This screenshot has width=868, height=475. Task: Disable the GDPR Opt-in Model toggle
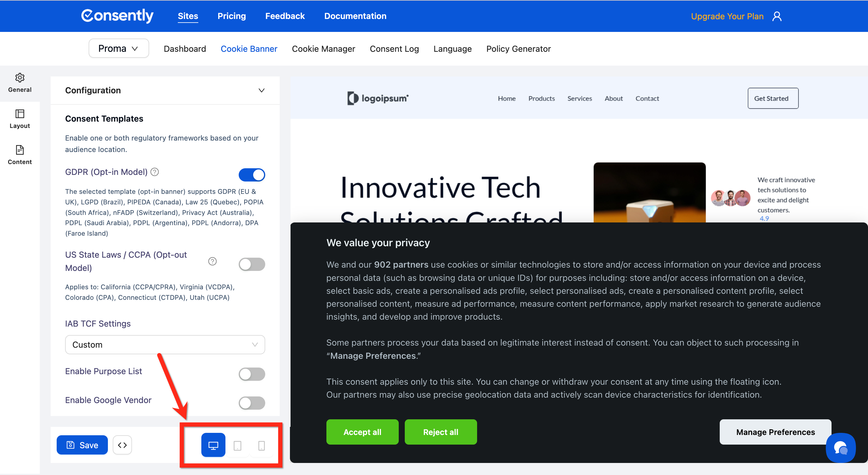pyautogui.click(x=252, y=175)
